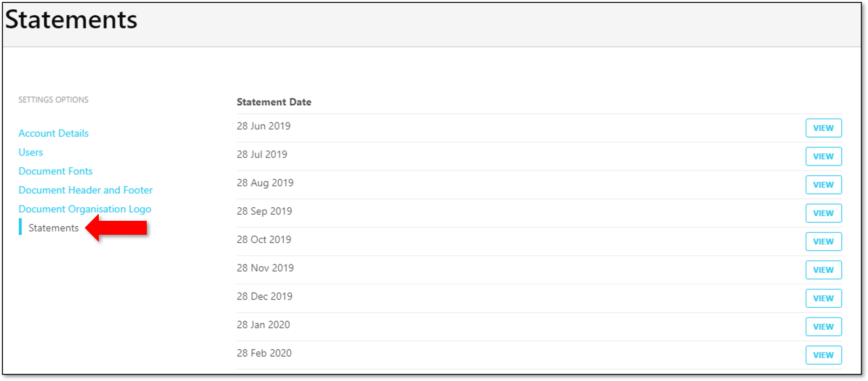View the 28 Dec 2019 statement
This screenshot has height=381, width=868.
click(823, 299)
